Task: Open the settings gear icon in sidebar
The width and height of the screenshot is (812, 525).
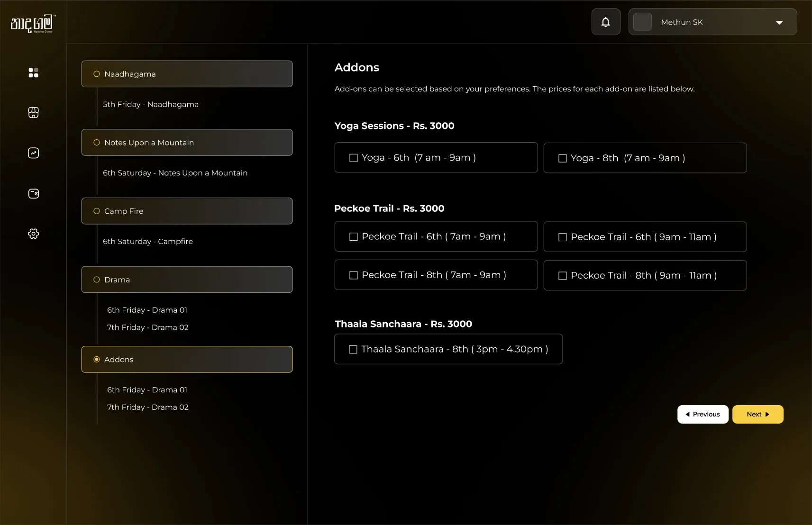Action: click(33, 234)
